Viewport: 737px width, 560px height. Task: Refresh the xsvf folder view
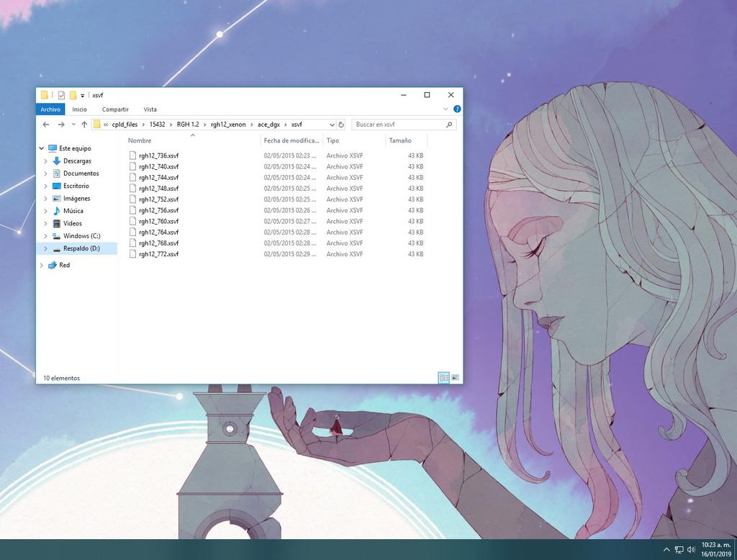click(341, 125)
